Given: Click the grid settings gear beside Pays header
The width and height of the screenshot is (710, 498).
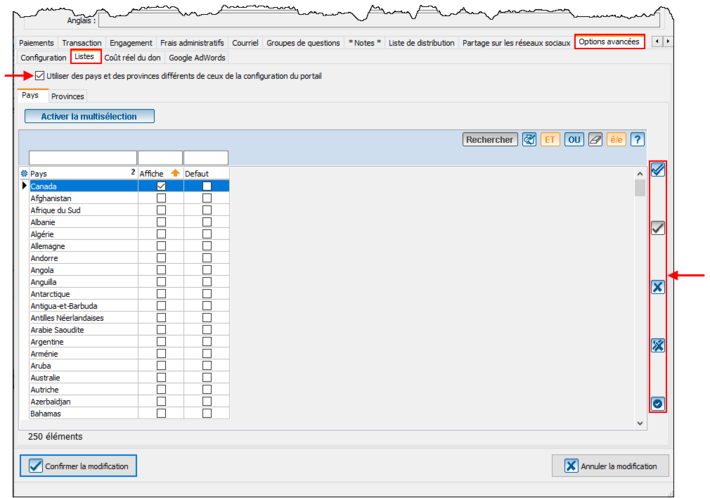Looking at the screenshot, I should 24,173.
